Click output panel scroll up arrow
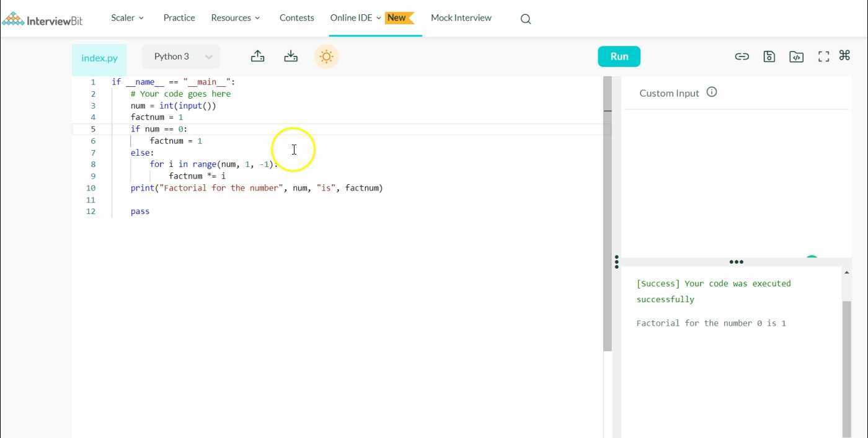The image size is (868, 438). (846, 272)
